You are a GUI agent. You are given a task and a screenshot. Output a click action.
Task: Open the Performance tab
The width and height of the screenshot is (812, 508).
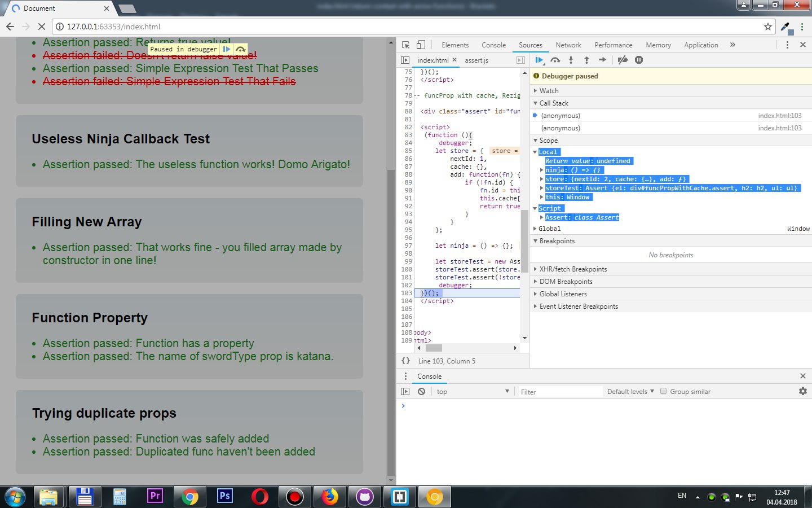click(x=614, y=45)
